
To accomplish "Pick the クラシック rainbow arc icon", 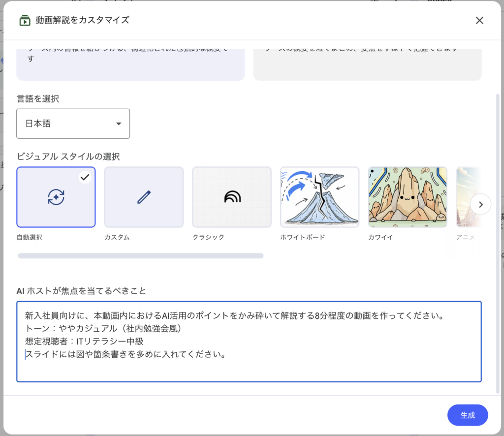I will click(232, 197).
